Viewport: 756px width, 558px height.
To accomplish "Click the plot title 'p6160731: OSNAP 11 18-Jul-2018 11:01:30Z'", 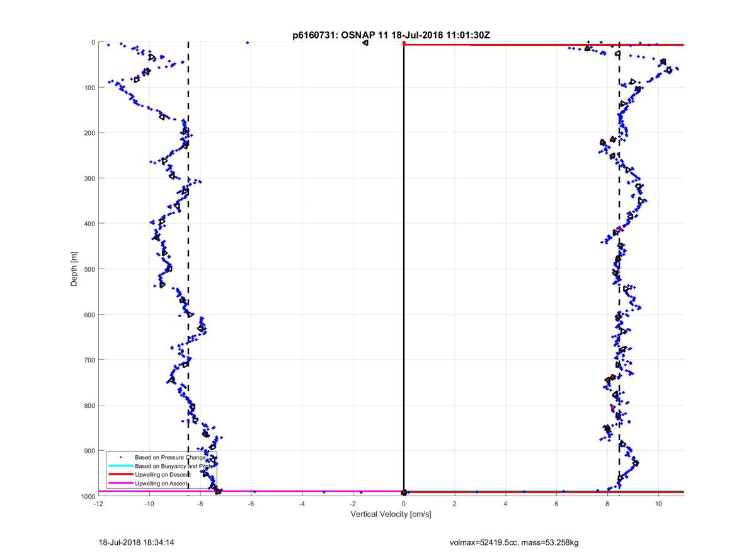I will [391, 35].
